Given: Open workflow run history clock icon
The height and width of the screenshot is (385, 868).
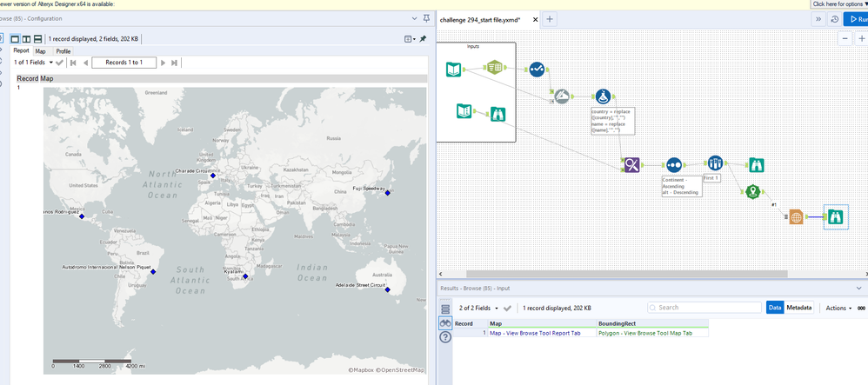Looking at the screenshot, I should point(835,19).
